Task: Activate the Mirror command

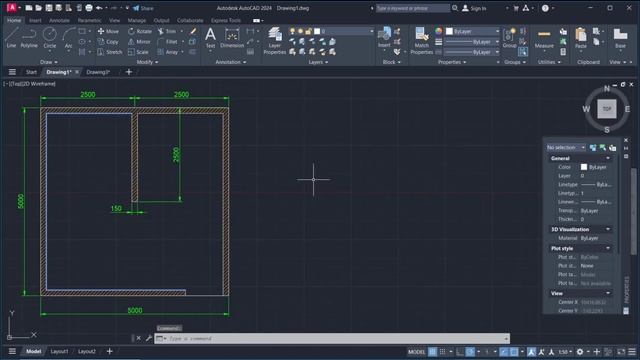Action: point(139,42)
